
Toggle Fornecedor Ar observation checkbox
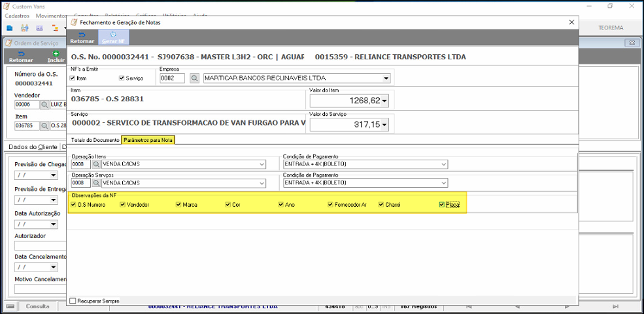(330, 204)
